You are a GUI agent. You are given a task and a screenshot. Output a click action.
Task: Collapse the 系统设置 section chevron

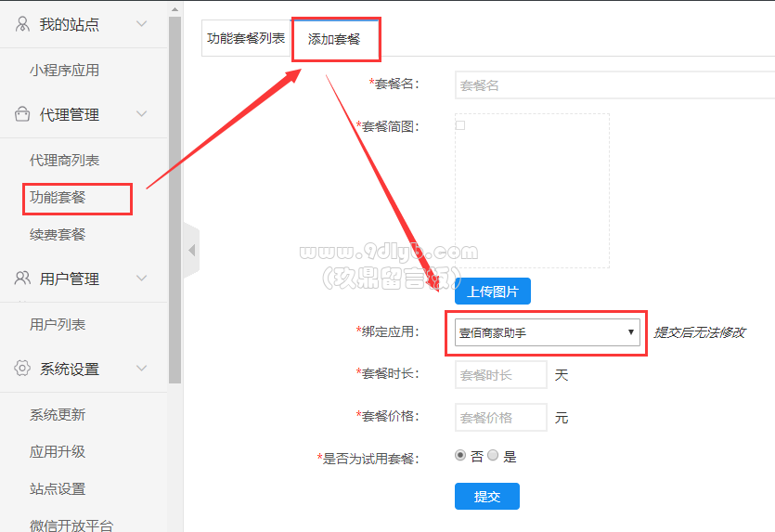click(x=142, y=369)
